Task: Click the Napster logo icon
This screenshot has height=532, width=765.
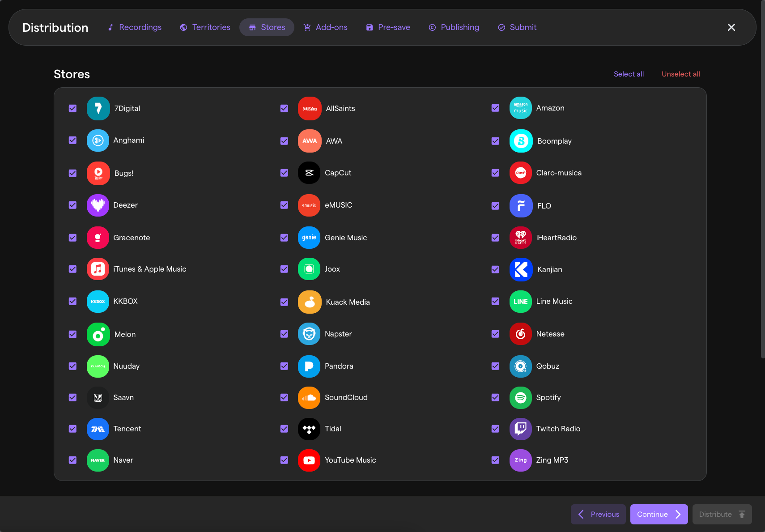Action: click(x=309, y=334)
